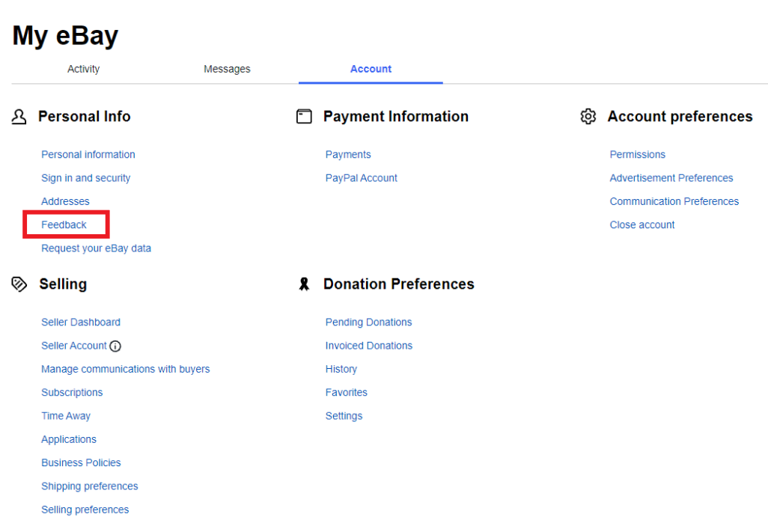This screenshot has width=768, height=532.
Task: Click the info icon beside Seller Account
Action: 115,346
